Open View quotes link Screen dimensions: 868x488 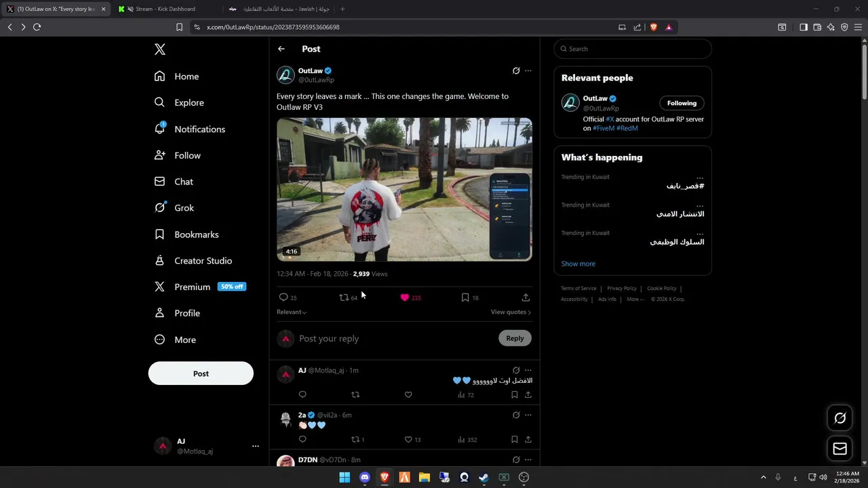[511, 312]
